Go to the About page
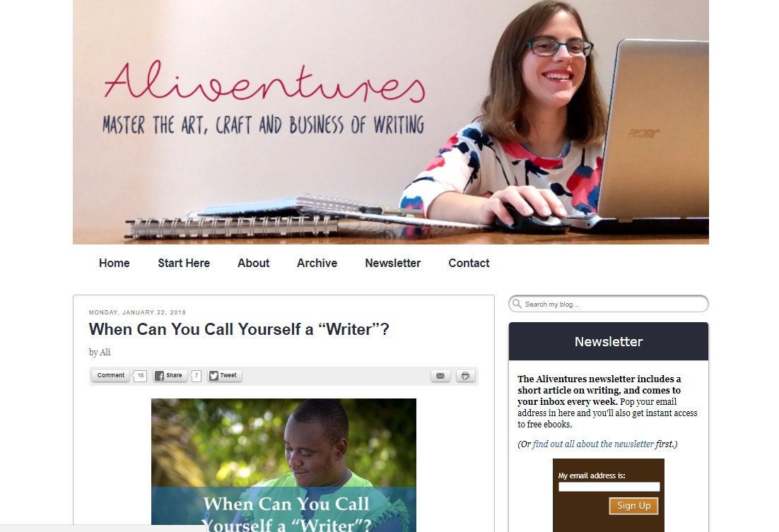779x532 pixels. tap(253, 264)
